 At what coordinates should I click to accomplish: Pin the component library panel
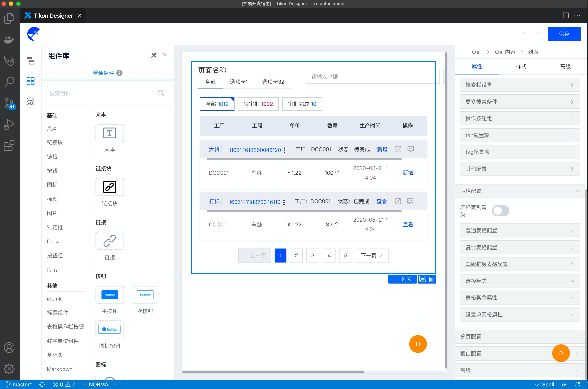click(154, 55)
